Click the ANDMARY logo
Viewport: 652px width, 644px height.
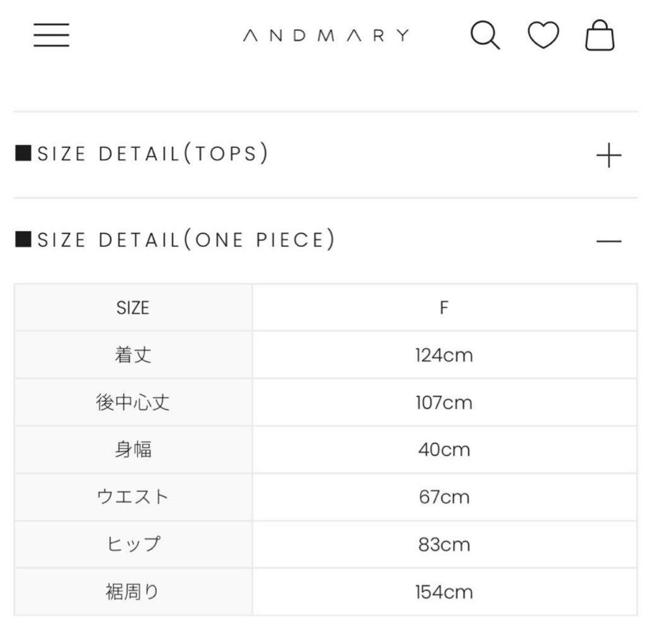tap(326, 35)
